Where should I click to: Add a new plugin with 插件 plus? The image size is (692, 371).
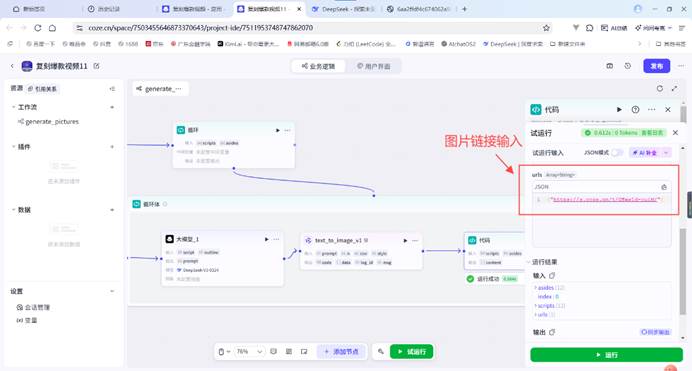click(112, 146)
